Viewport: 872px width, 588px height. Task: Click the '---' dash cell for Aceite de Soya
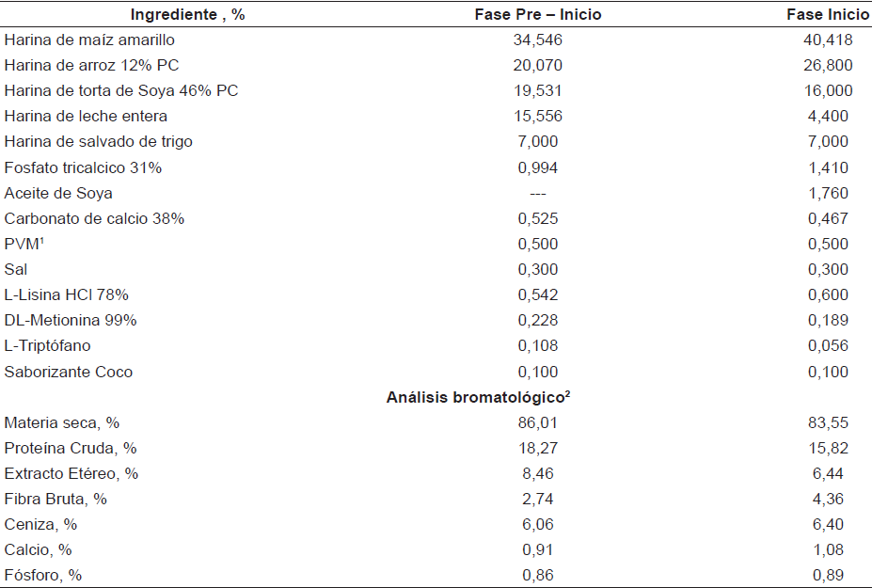(537, 193)
